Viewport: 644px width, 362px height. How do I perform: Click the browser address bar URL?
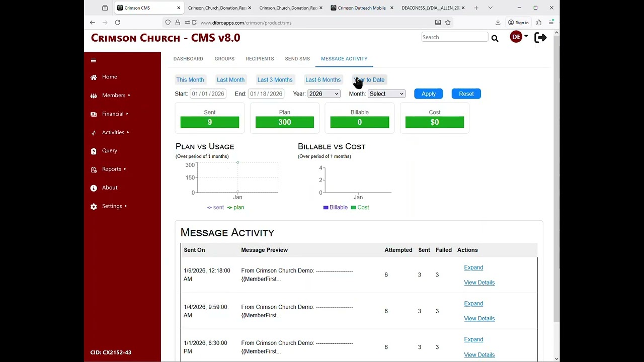(x=246, y=23)
